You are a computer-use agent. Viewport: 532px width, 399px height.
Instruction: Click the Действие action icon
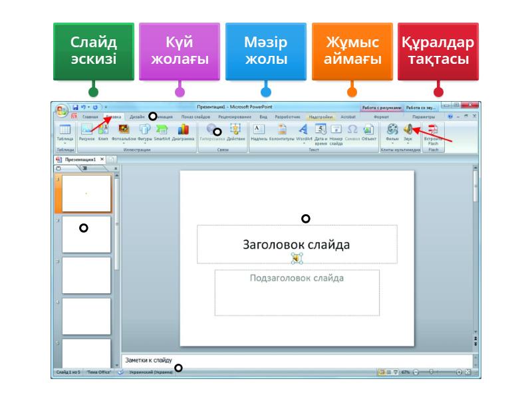pos(235,132)
